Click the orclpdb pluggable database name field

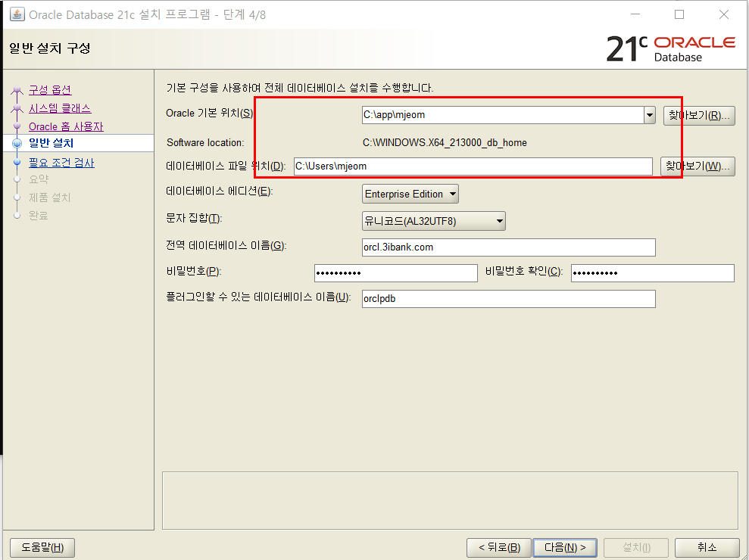pyautogui.click(x=509, y=299)
